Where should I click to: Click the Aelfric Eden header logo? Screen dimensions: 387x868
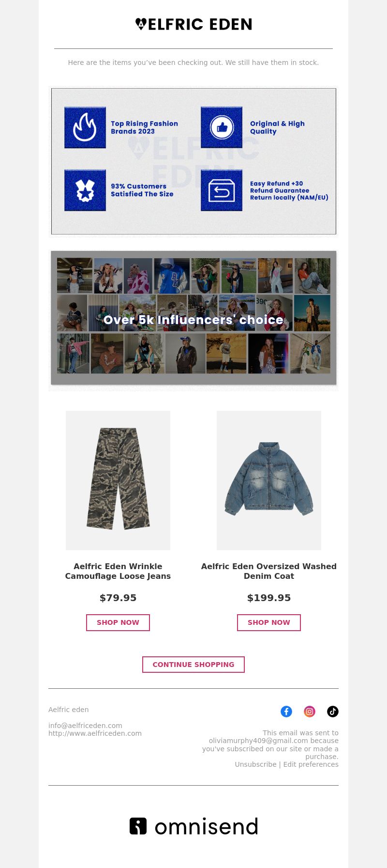point(193,24)
